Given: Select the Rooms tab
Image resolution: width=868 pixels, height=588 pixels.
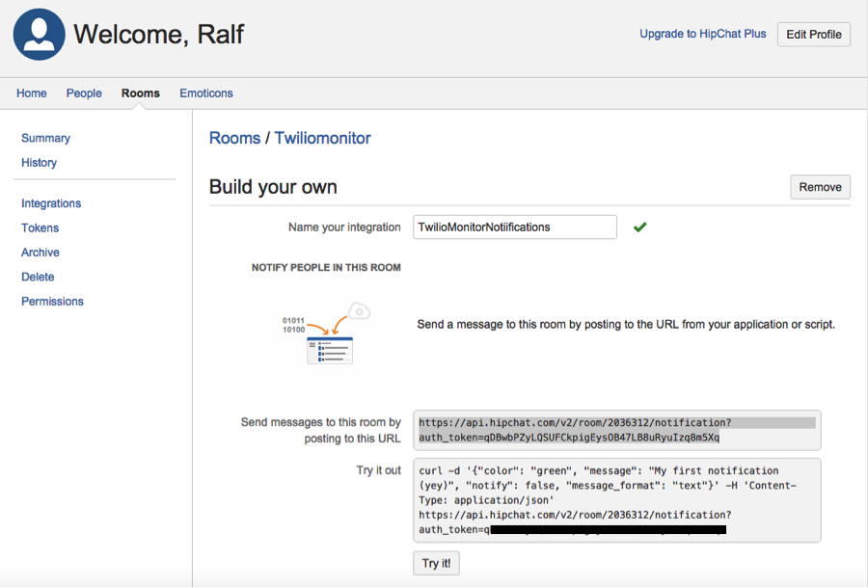Looking at the screenshot, I should 141,93.
